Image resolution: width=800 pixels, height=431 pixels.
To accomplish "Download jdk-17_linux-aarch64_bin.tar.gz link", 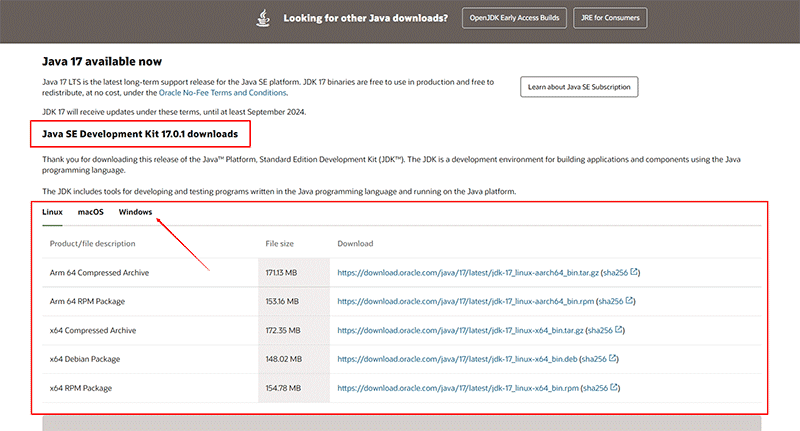I will [468, 273].
